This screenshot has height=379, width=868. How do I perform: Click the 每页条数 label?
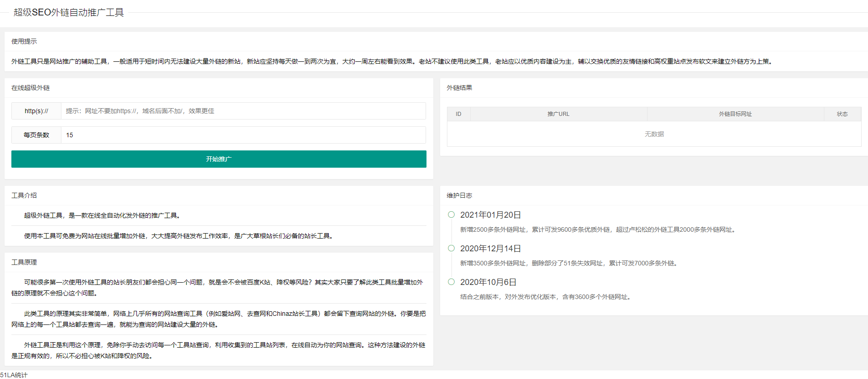coord(36,135)
